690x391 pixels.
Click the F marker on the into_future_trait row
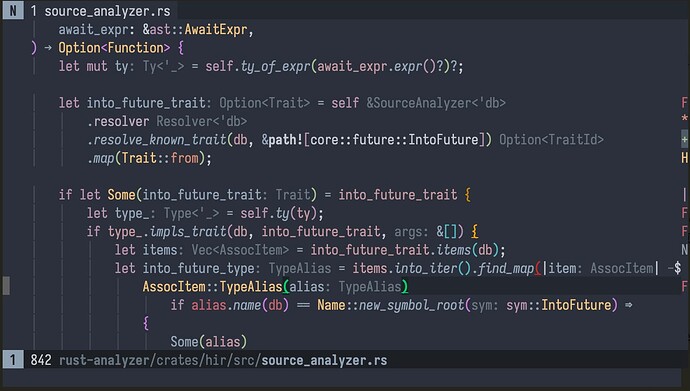point(684,103)
